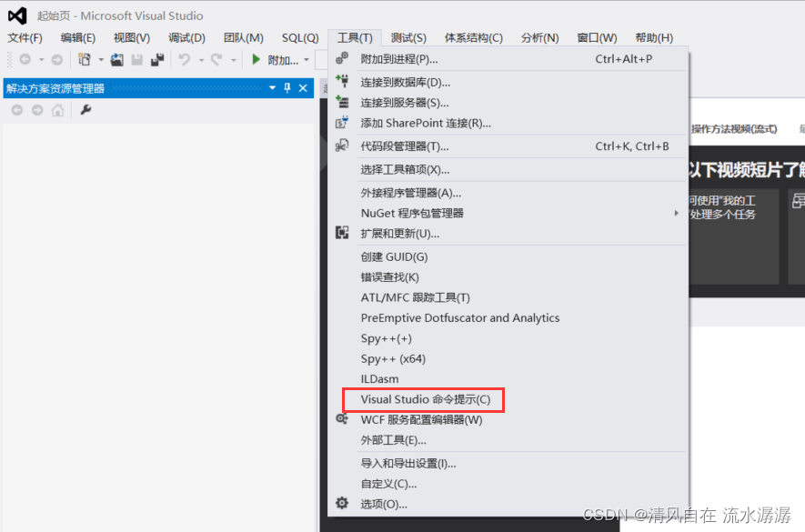Select Spy++(+) menu item
805x532 pixels.
[x=508, y=338]
